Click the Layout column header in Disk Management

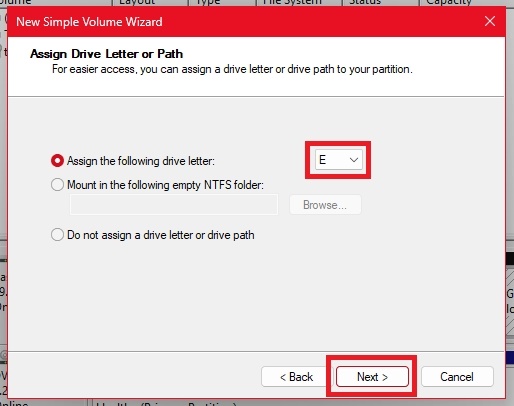coord(150,2)
